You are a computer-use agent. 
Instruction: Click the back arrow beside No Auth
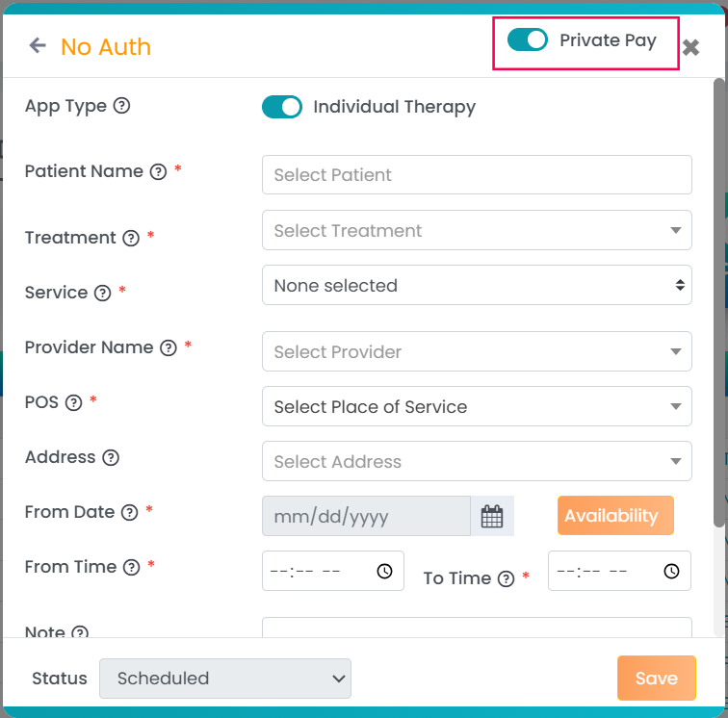38,45
